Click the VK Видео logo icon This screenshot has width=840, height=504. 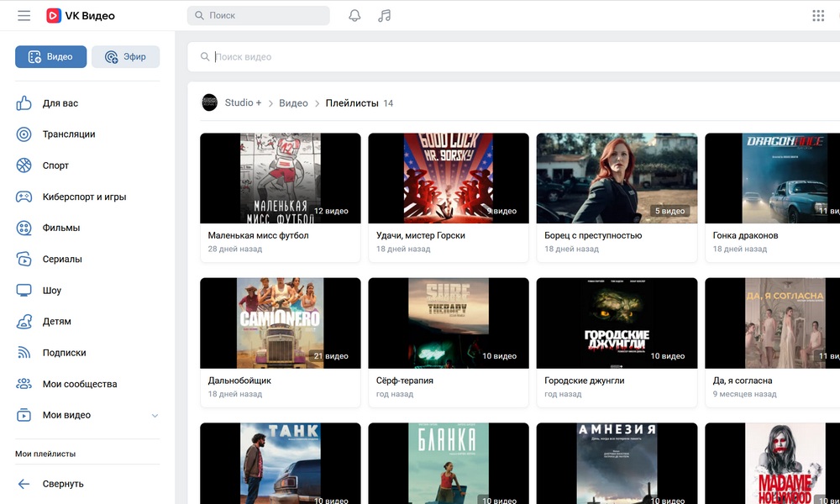[53, 15]
